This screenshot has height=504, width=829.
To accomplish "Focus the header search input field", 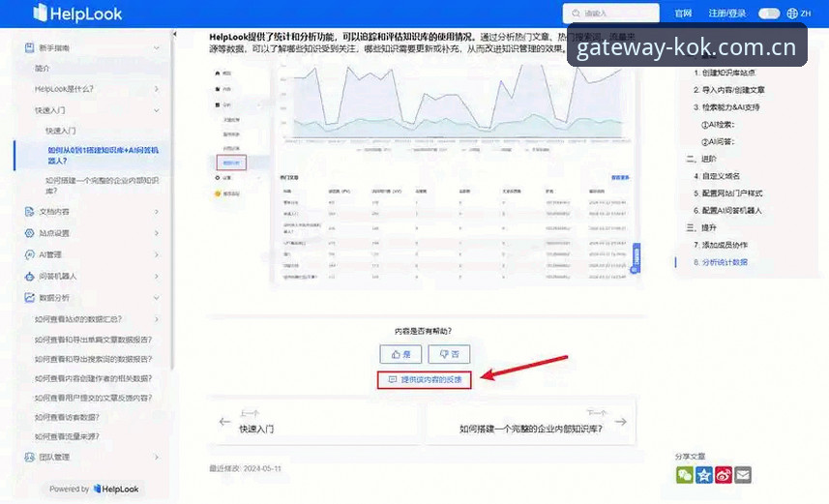I will (611, 14).
